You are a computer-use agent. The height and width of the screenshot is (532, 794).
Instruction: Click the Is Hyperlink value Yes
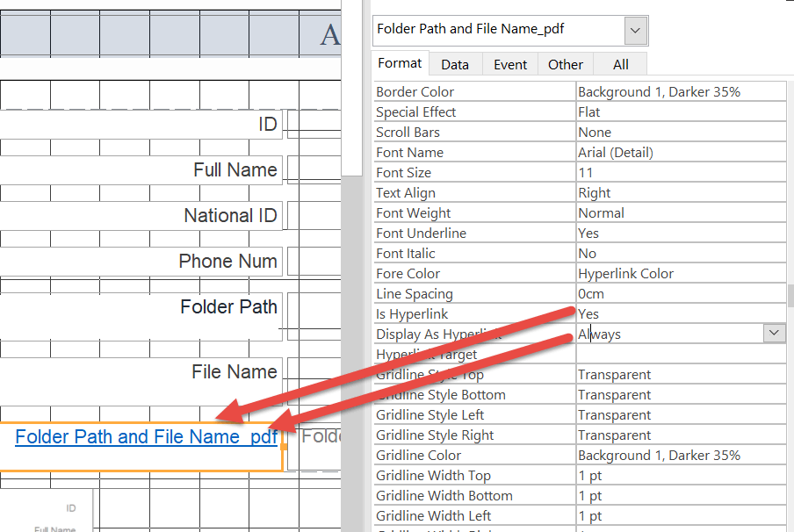[681, 313]
